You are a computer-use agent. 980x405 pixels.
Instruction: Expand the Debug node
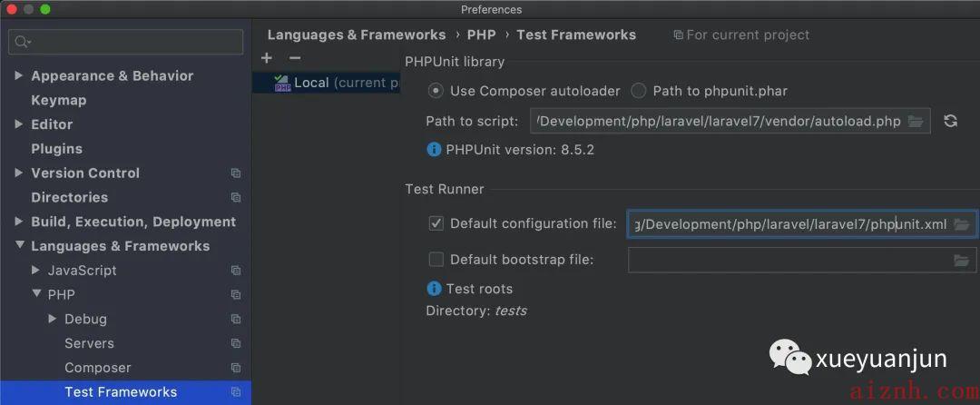tap(53, 319)
